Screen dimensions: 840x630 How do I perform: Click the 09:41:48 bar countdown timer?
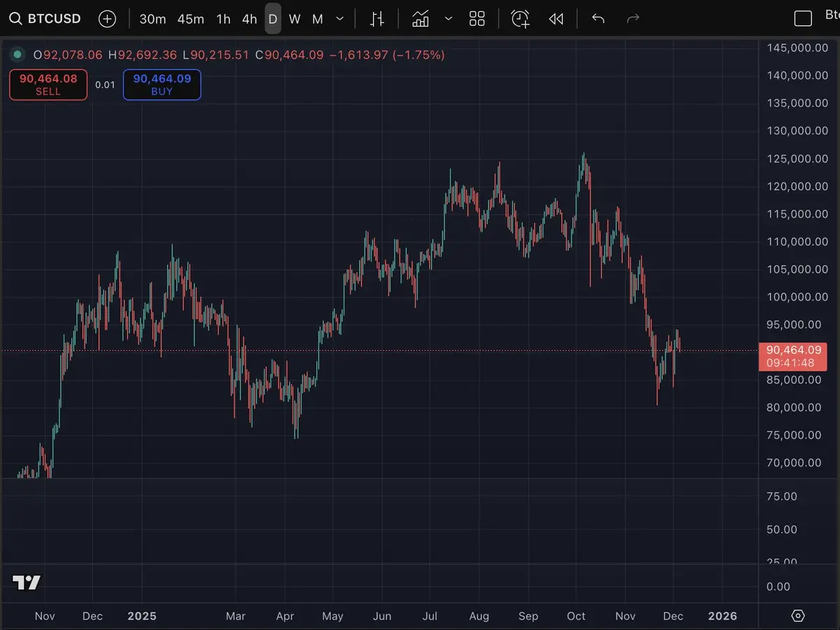click(790, 363)
